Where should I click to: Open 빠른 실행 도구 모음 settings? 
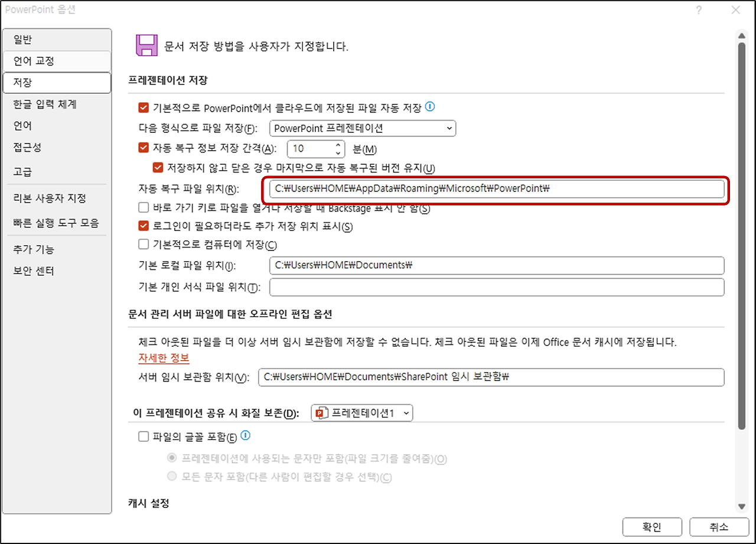(x=56, y=223)
